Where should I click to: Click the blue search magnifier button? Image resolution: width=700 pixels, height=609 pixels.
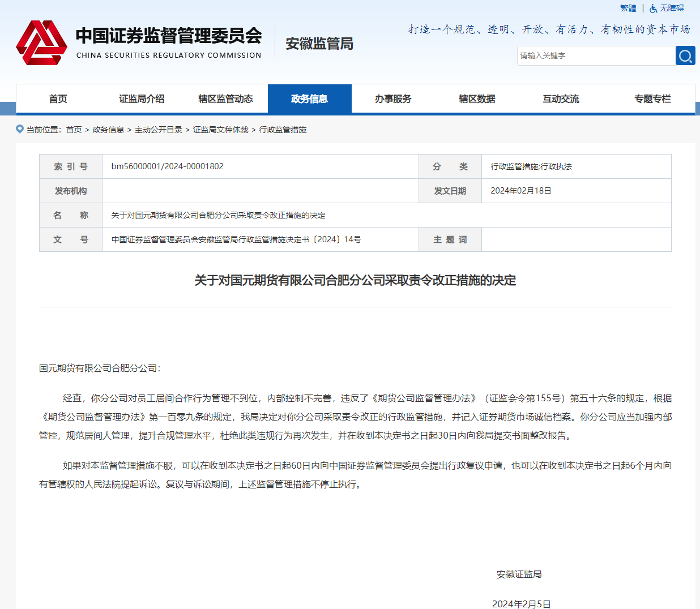[685, 55]
